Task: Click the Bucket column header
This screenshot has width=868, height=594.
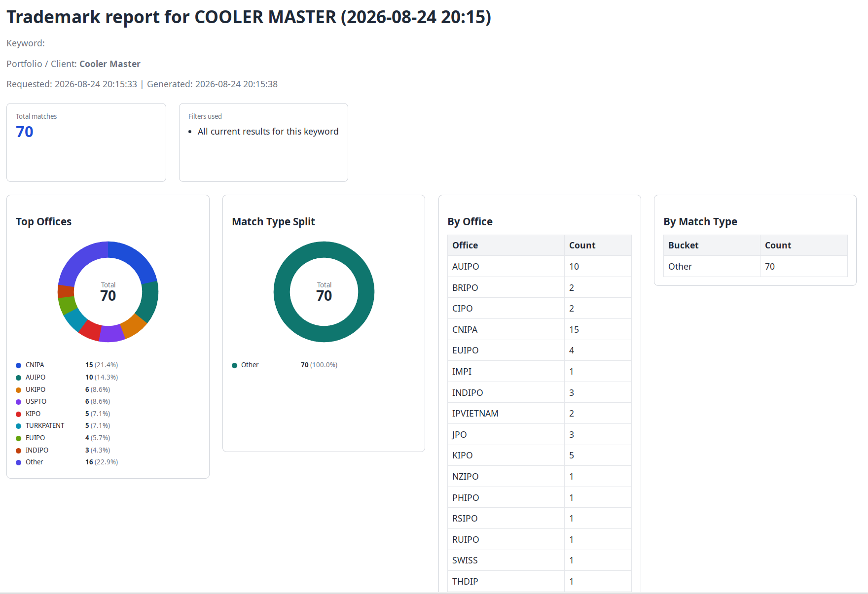Action: coord(712,245)
